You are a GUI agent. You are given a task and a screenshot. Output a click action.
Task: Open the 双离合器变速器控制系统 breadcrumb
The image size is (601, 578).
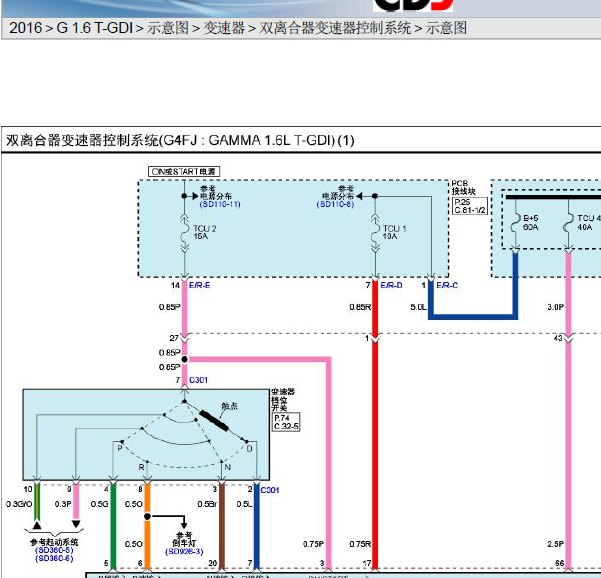pos(335,28)
